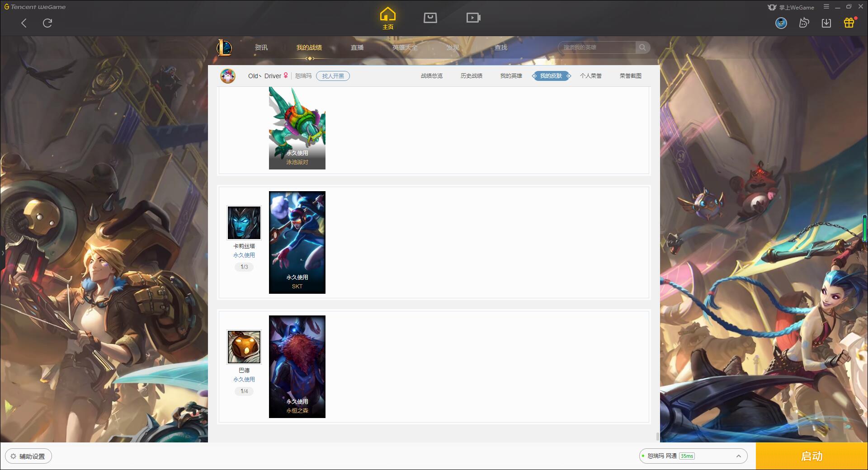
Task: Click 卡莉丝塔 champion name
Action: (244, 246)
